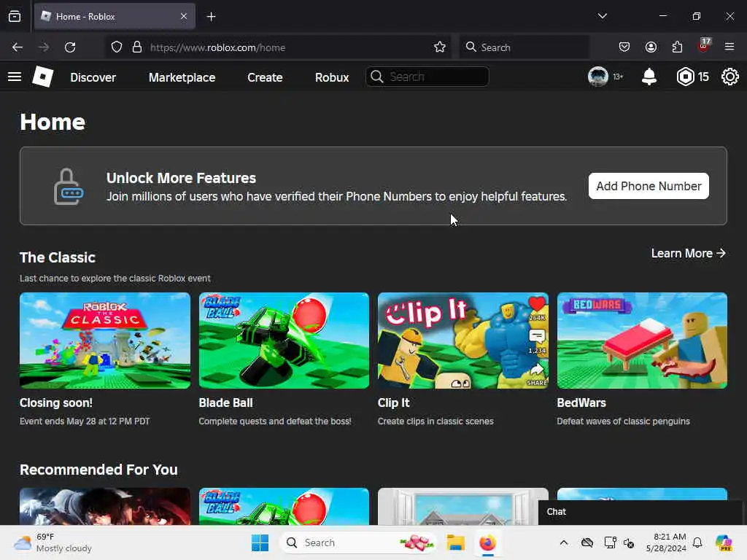This screenshot has height=560, width=747.
Task: Click the Firefox back arrow
Action: pos(18,47)
